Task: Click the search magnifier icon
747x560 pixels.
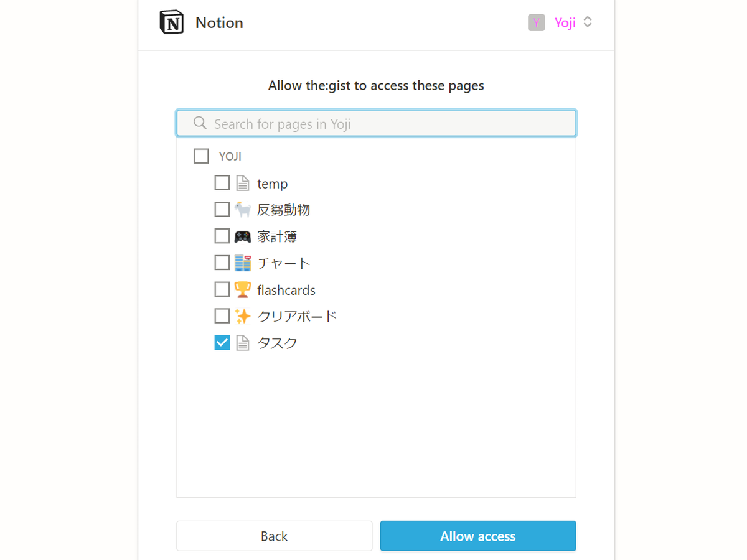Action: coord(200,123)
